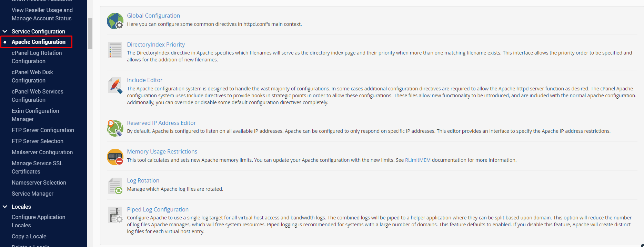Image resolution: width=644 pixels, height=247 pixels.
Task: Click the sidebar vertical scrollbar thumb
Action: coord(90,34)
